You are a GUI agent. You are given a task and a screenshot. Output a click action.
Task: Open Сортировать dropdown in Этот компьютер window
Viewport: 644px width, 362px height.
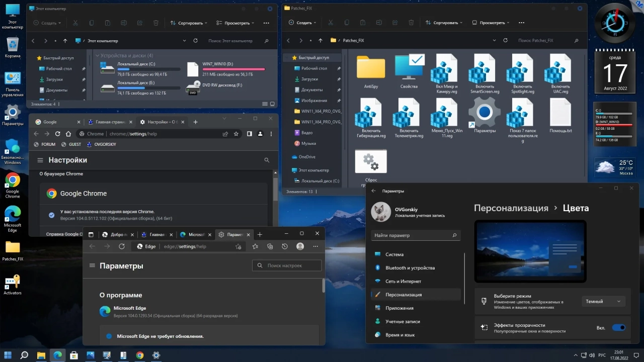[189, 23]
